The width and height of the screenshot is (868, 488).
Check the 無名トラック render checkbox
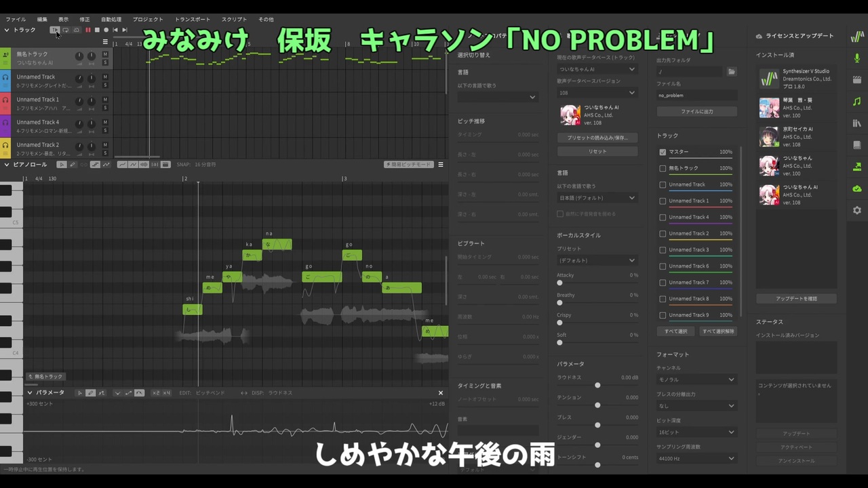[x=663, y=168]
